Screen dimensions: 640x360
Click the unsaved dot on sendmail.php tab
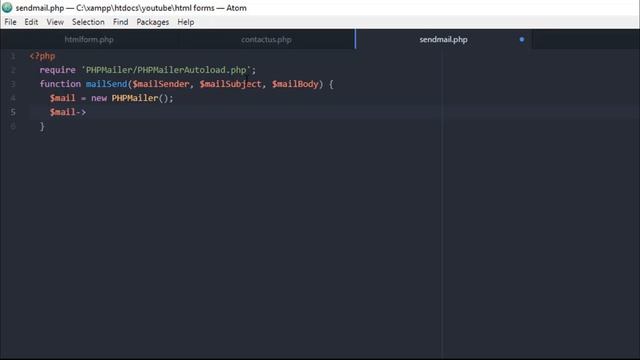(522, 40)
